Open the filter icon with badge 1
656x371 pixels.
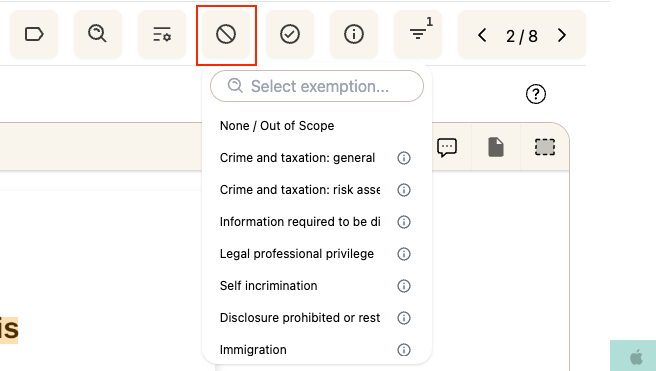tap(418, 34)
